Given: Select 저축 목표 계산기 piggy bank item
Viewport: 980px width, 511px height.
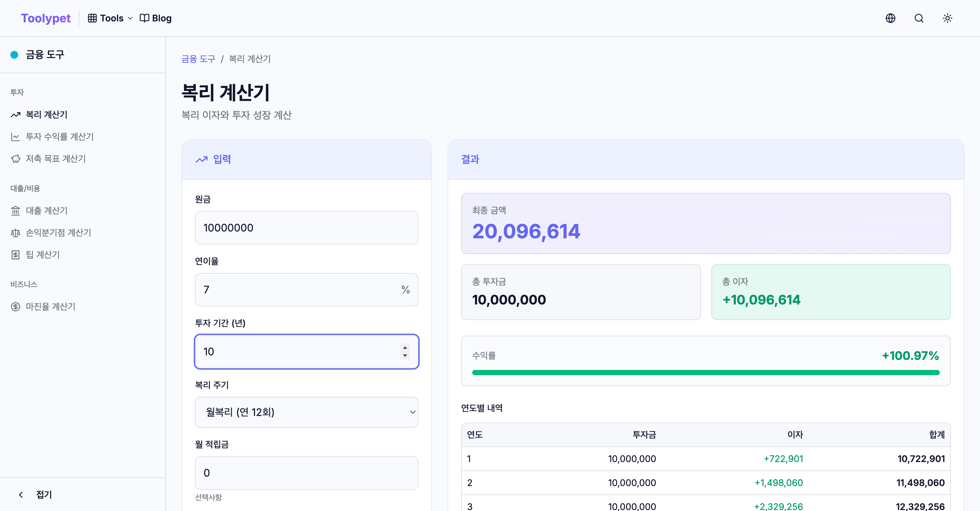Looking at the screenshot, I should (55, 159).
